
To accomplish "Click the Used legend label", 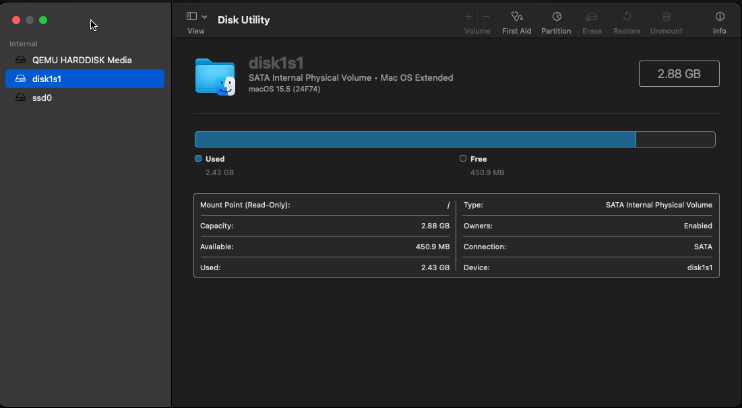I will [x=215, y=159].
